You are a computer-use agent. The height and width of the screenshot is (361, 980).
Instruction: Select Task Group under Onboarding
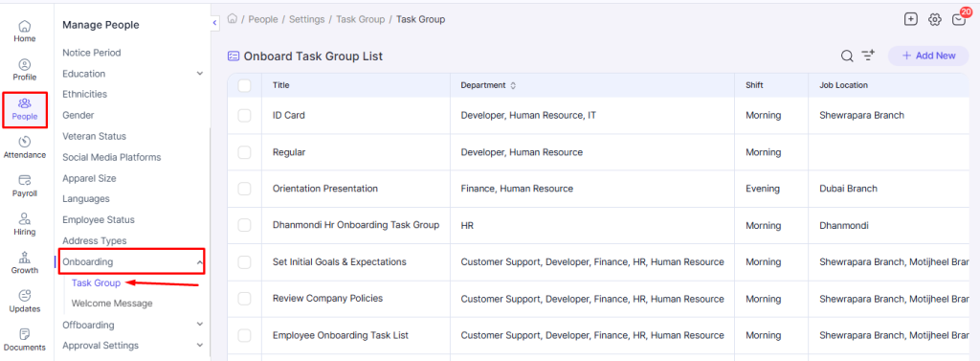pyautogui.click(x=97, y=282)
